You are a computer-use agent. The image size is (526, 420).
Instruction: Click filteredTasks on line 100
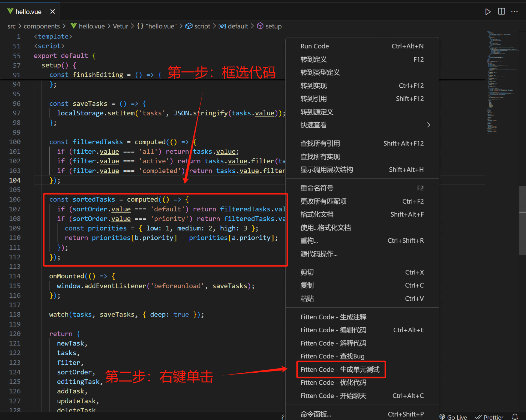pyautogui.click(x=98, y=142)
